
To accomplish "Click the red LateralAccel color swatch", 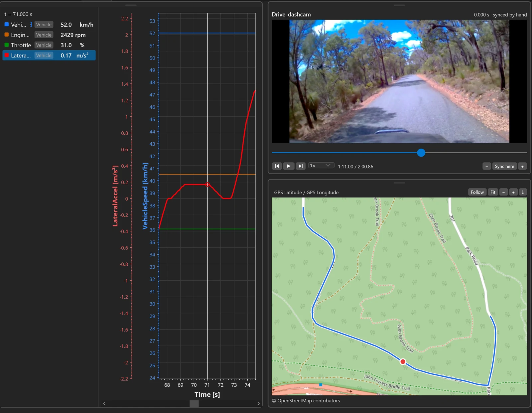I will [x=6, y=55].
